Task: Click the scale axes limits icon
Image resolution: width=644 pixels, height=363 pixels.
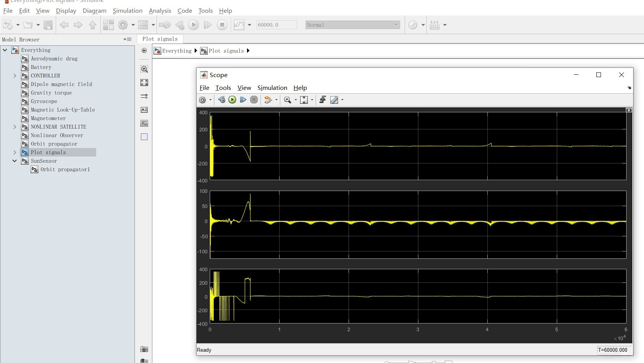Action: (304, 100)
